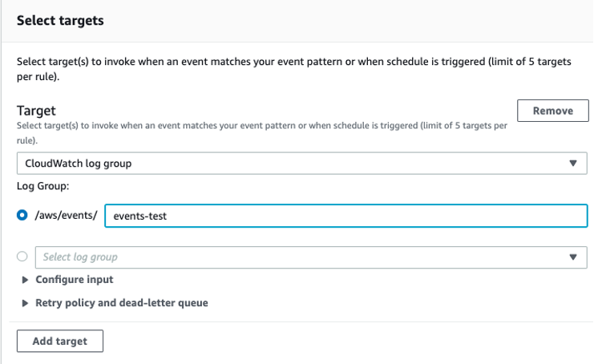Screen dimensions: 594x364
Task: Click the arrow icon on the Target type dropdown
Action: click(x=573, y=164)
